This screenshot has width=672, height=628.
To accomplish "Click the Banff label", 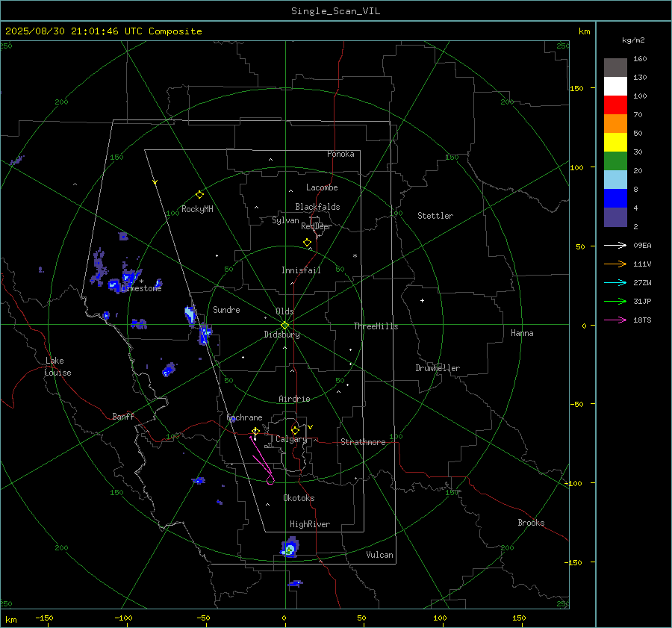I will click(123, 416).
